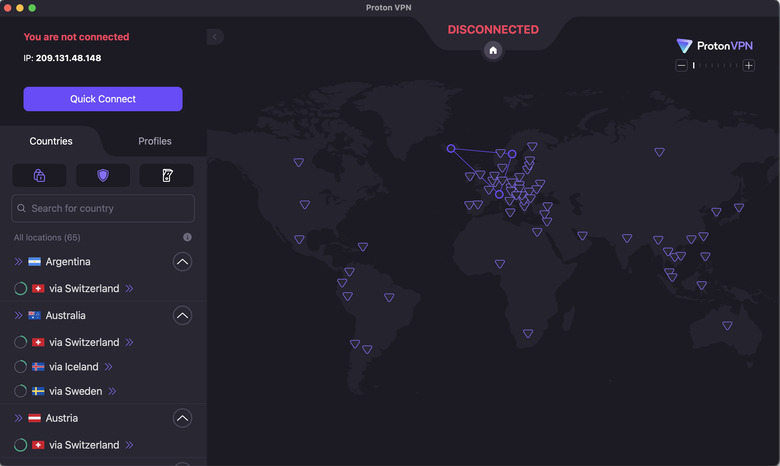
Task: Click the Quick Connect button
Action: [103, 99]
